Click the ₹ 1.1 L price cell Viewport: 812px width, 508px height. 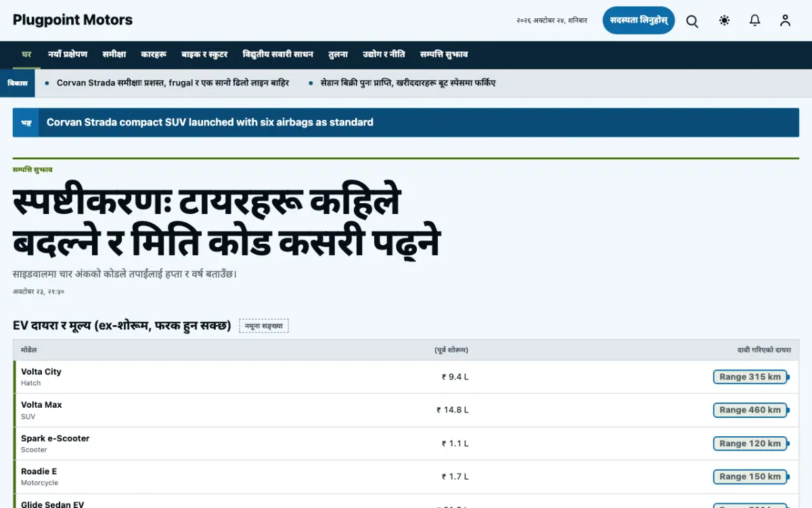[x=455, y=444]
